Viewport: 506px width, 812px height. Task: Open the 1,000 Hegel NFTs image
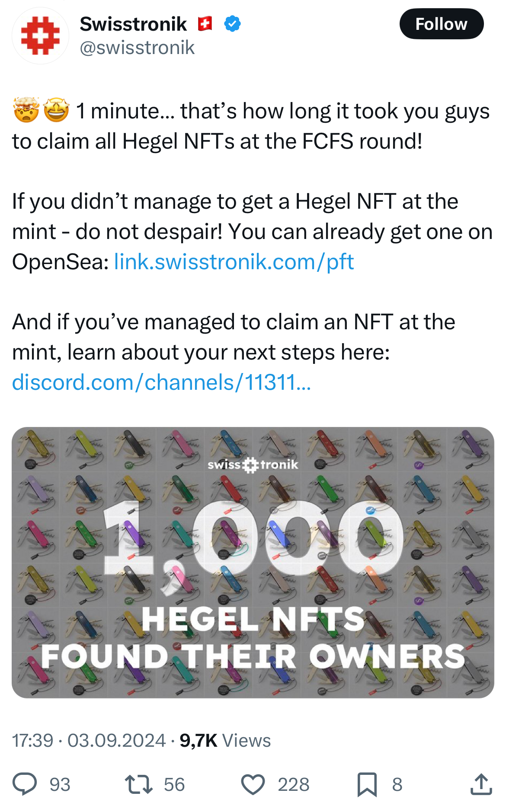pyautogui.click(x=253, y=562)
